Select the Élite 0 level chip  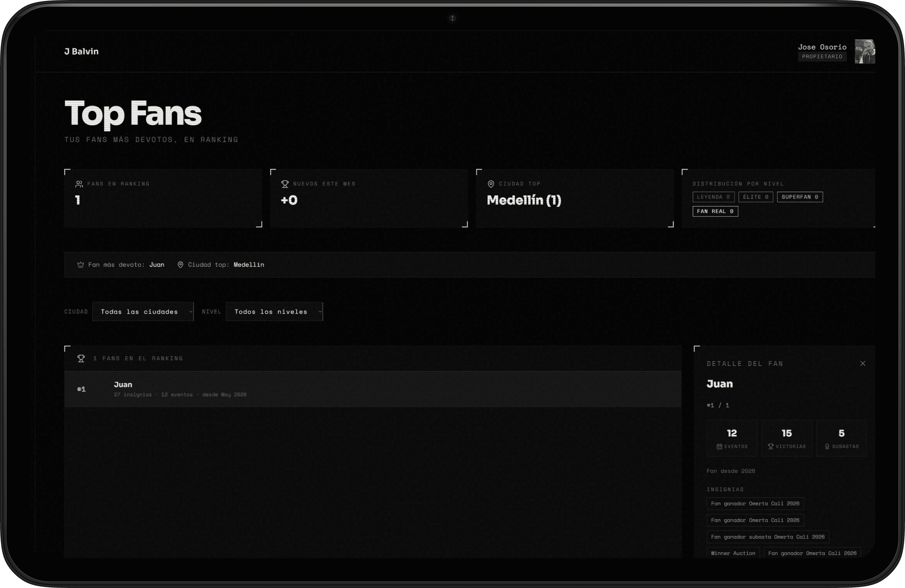click(x=756, y=197)
